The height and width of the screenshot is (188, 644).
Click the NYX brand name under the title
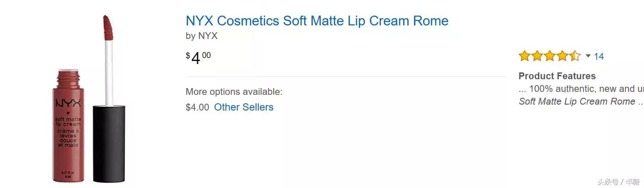pyautogui.click(x=207, y=36)
